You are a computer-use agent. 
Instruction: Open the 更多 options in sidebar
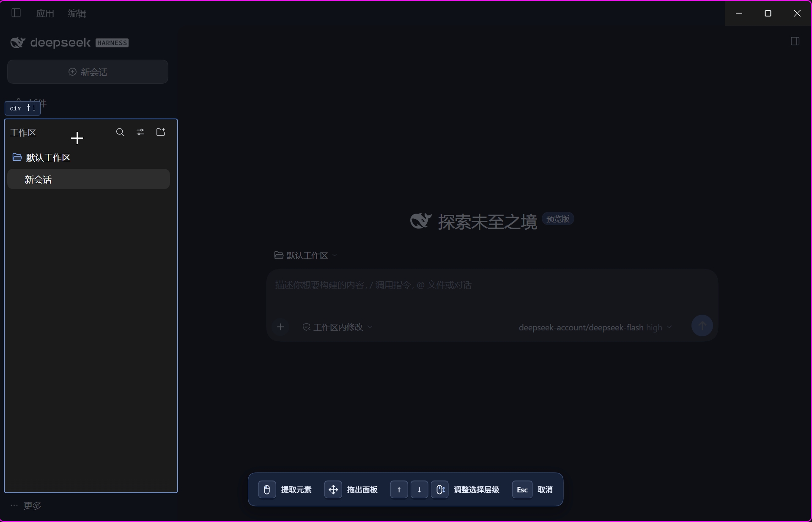click(x=26, y=506)
